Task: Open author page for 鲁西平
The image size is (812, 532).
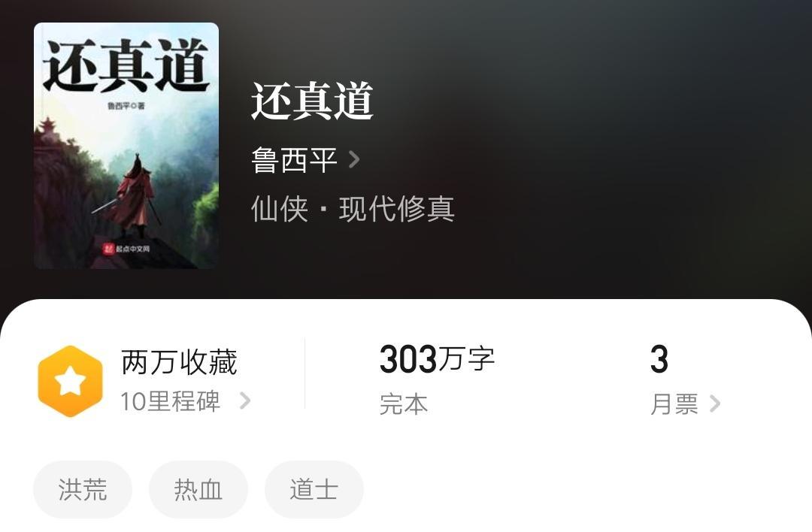Action: coord(294,159)
